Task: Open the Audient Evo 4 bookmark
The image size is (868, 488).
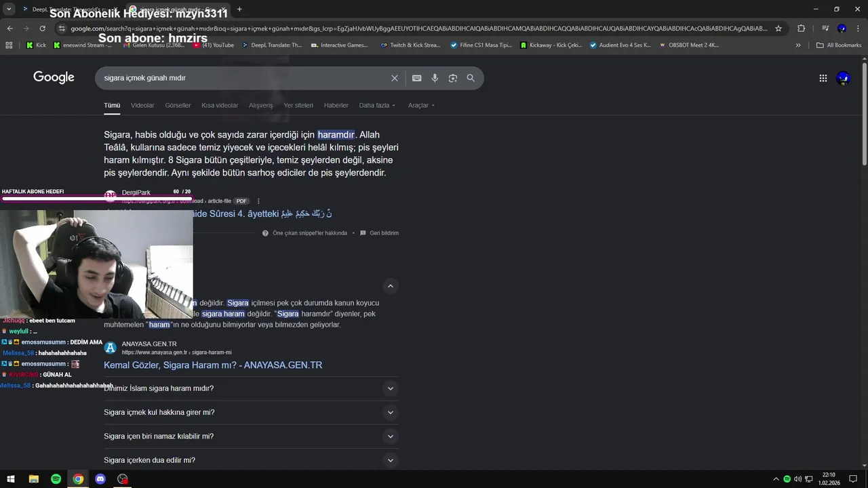Action: point(620,45)
